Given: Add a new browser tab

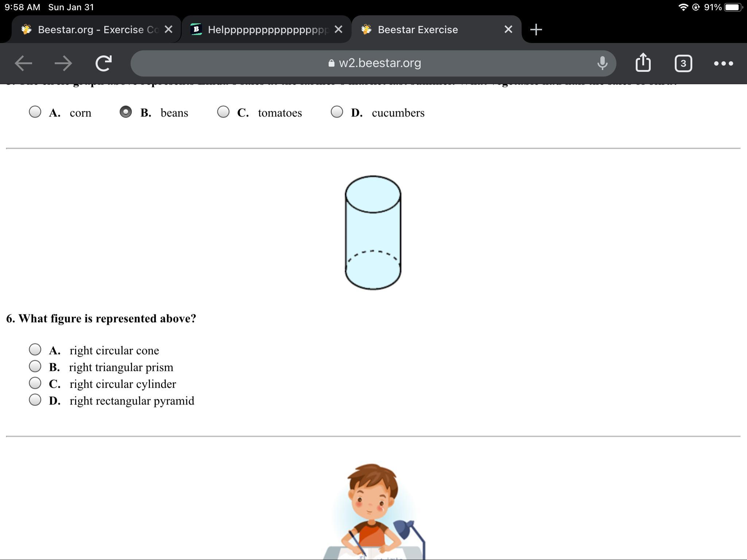Looking at the screenshot, I should coord(536,30).
